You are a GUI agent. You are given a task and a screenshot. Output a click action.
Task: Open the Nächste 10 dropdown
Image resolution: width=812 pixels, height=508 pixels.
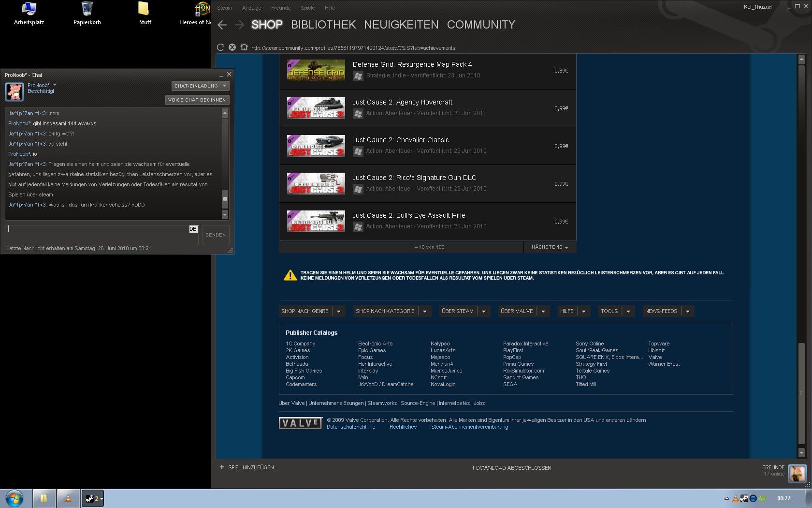point(550,247)
